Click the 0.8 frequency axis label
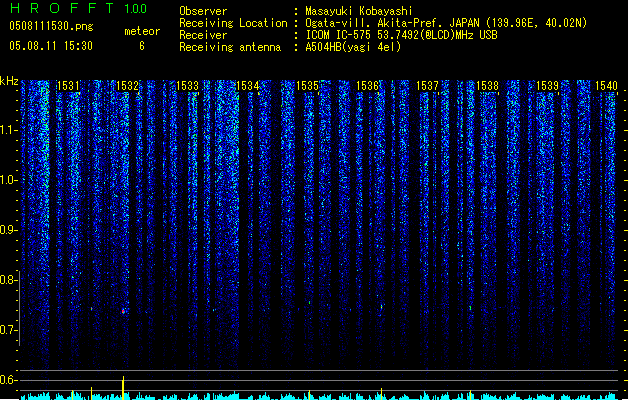Viewport: 629px width, 400px height. pos(8,280)
